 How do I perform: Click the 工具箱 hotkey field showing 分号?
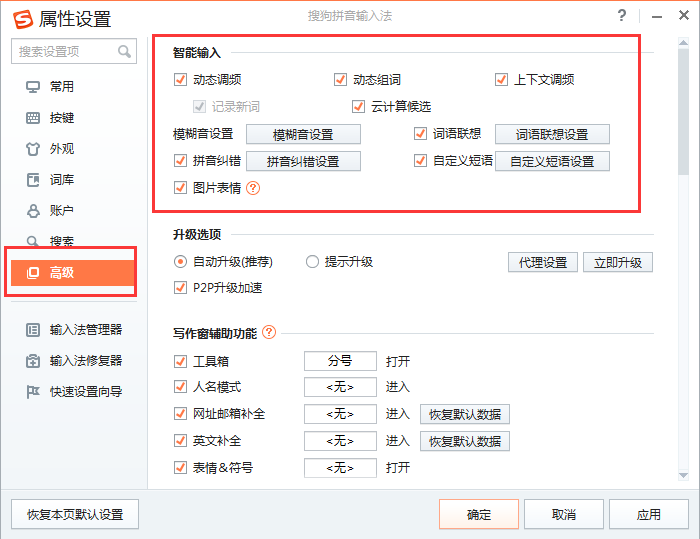(x=340, y=361)
